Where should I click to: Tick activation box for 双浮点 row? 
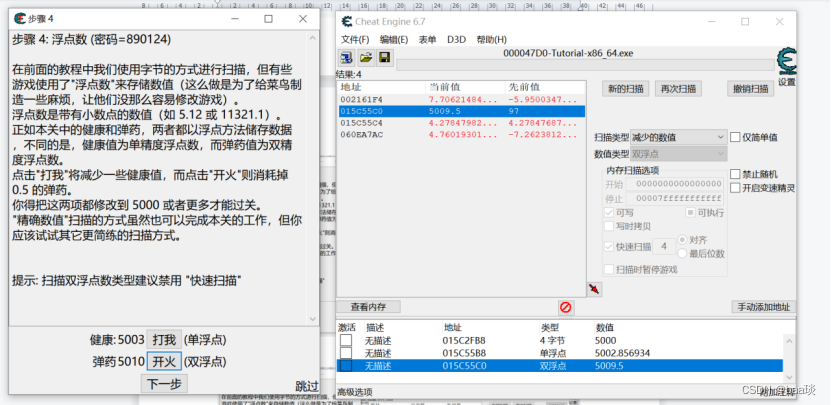pyautogui.click(x=346, y=366)
